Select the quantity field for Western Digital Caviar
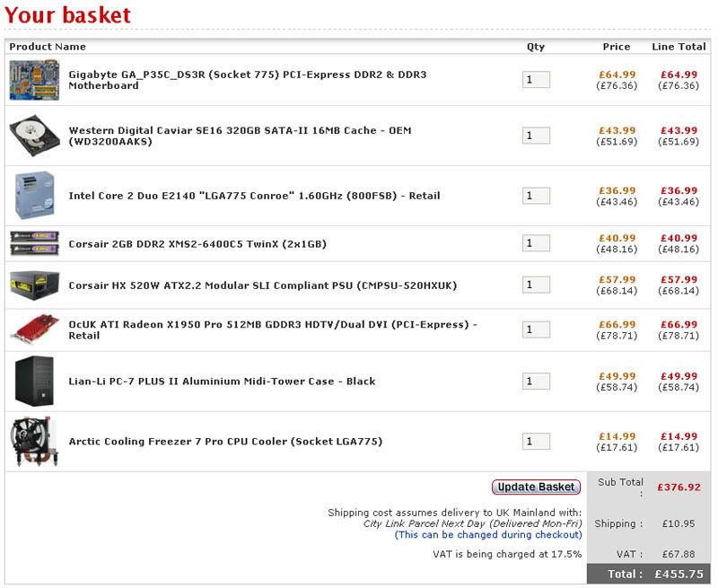718x588 pixels. coord(536,136)
